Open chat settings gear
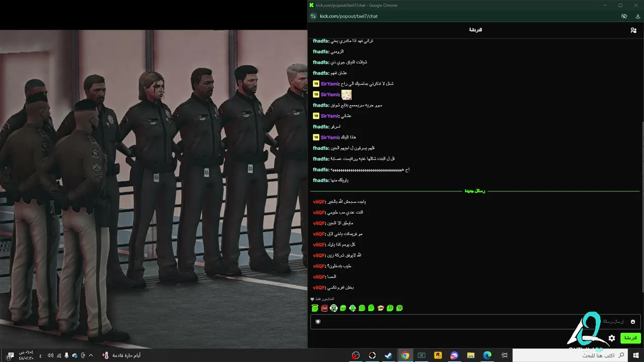This screenshot has height=362, width=644. point(612,338)
